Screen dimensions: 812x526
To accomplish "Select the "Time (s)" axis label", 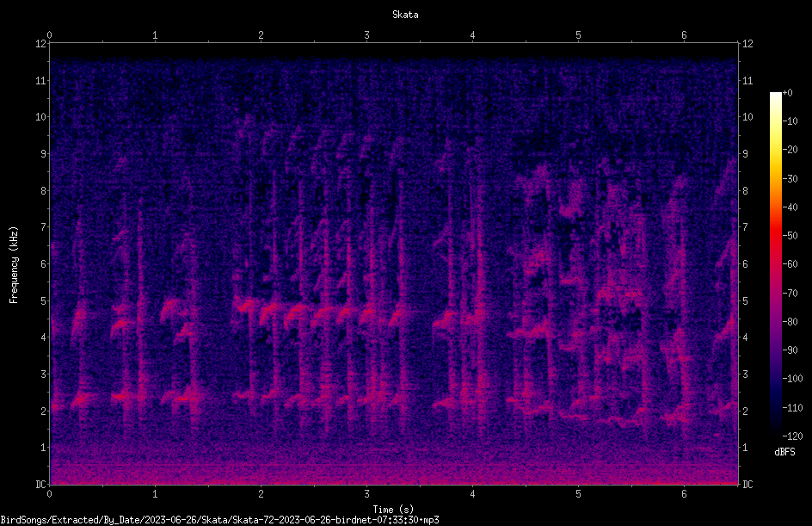I will 393,510.
